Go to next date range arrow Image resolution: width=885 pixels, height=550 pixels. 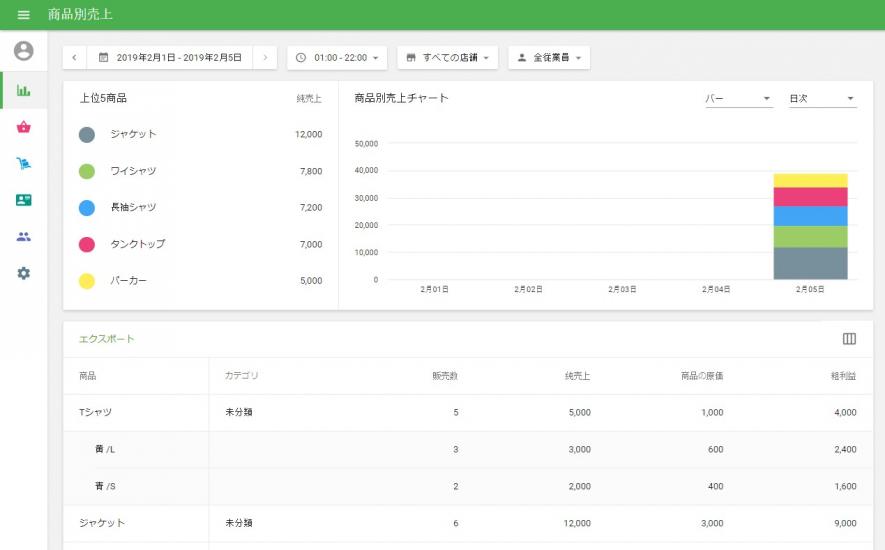265,58
